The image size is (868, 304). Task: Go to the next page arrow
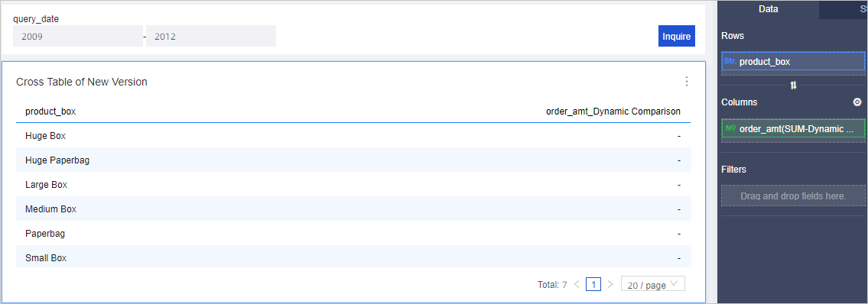610,285
